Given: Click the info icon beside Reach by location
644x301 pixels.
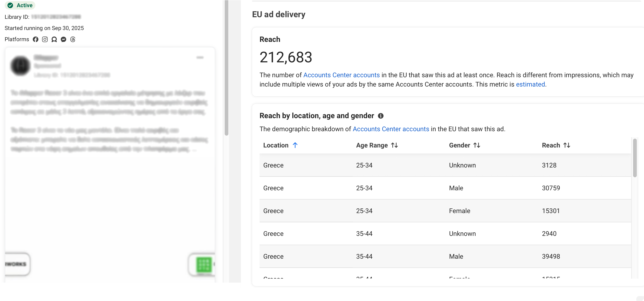Looking at the screenshot, I should tap(380, 116).
